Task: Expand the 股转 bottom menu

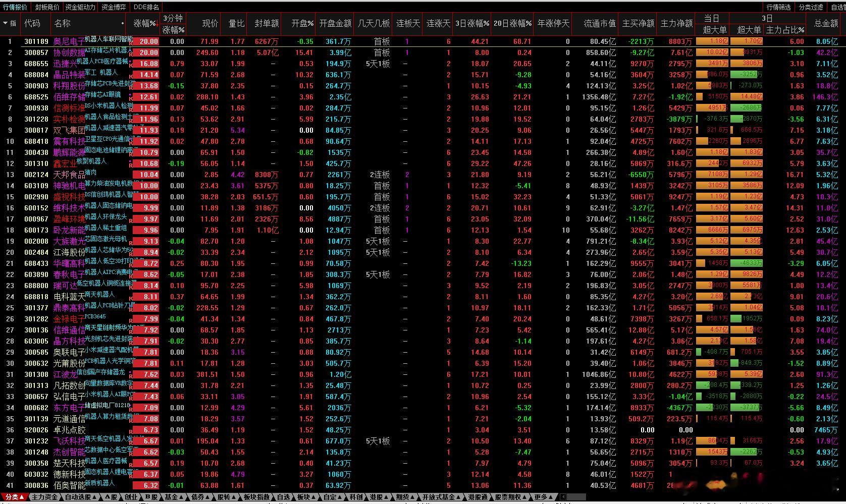Action: tap(227, 497)
